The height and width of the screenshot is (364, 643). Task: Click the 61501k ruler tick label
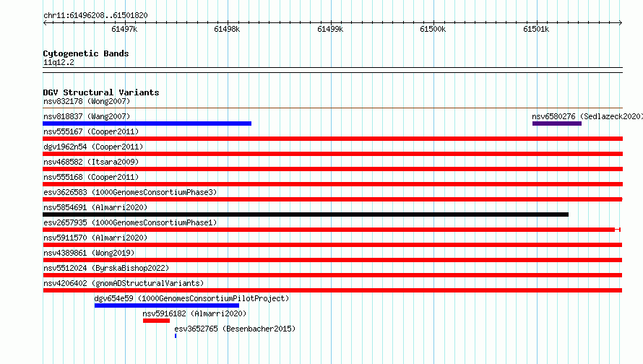click(536, 29)
